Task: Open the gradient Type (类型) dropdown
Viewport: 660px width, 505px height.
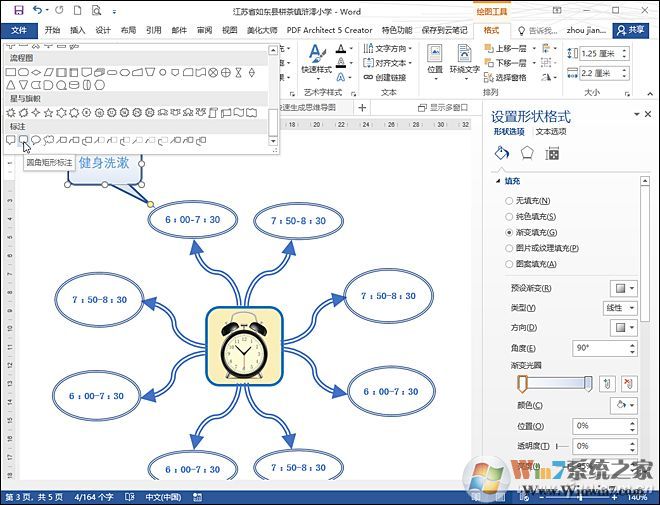Action: click(x=620, y=307)
